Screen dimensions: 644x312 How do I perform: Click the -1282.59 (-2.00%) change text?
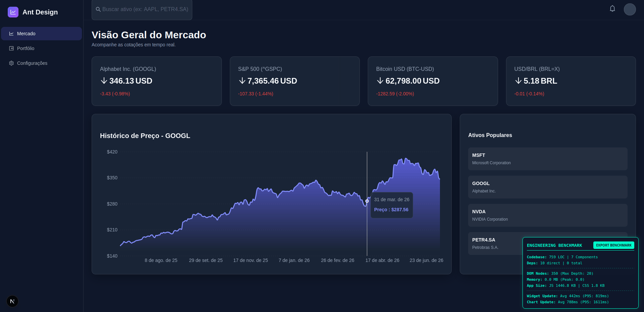pyautogui.click(x=395, y=94)
